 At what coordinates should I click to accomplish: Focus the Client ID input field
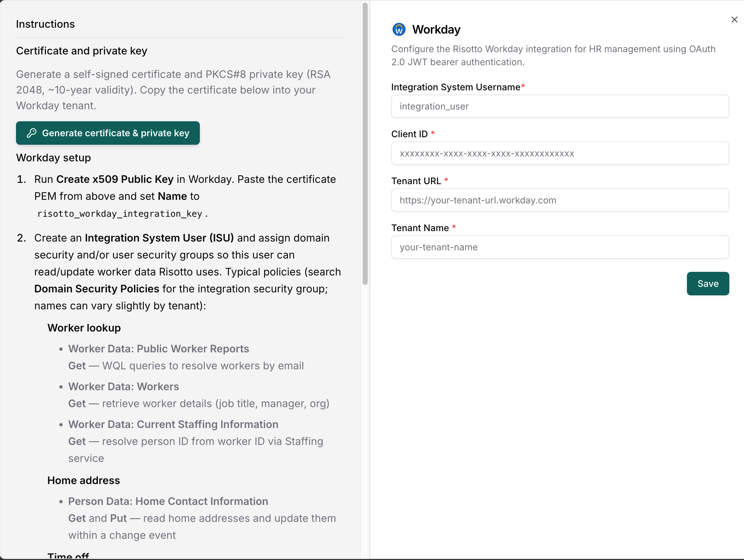[x=560, y=154]
